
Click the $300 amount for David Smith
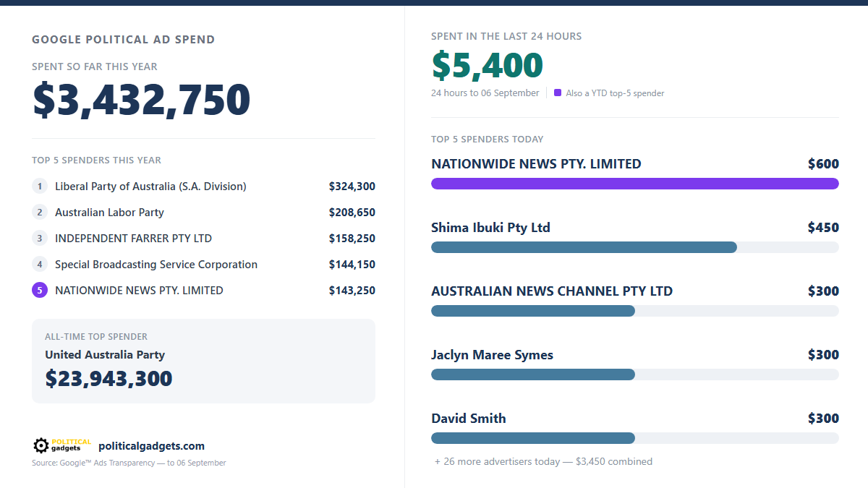coord(823,419)
